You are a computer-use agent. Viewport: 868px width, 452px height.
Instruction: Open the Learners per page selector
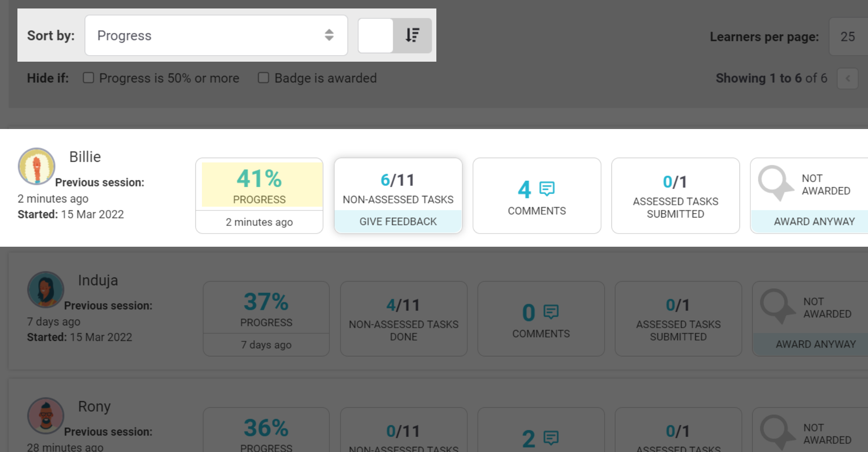point(848,37)
